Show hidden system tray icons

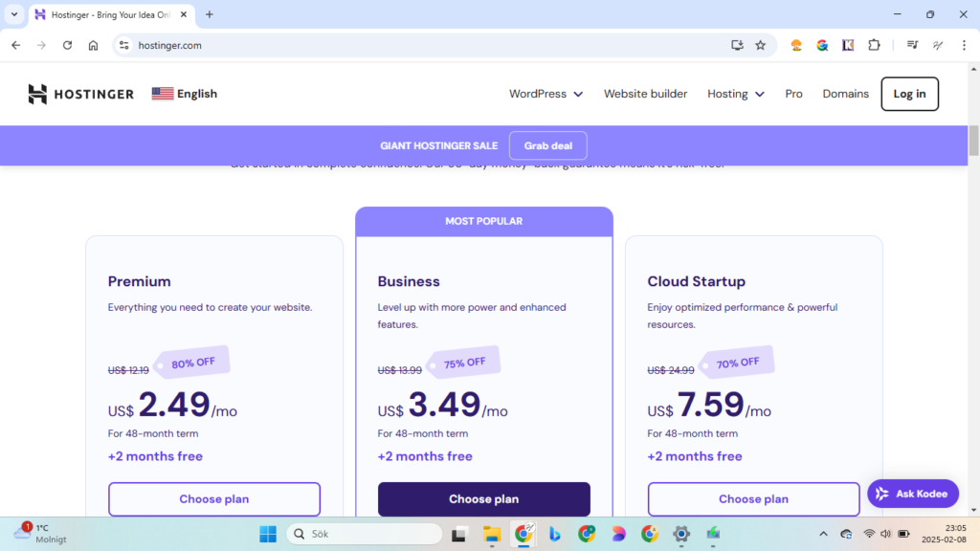(x=823, y=534)
